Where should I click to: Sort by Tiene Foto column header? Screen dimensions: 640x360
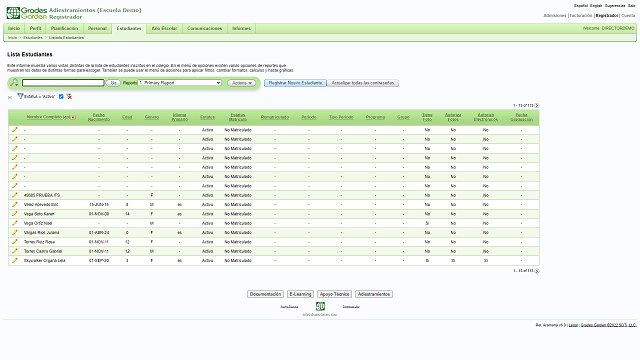point(427,117)
